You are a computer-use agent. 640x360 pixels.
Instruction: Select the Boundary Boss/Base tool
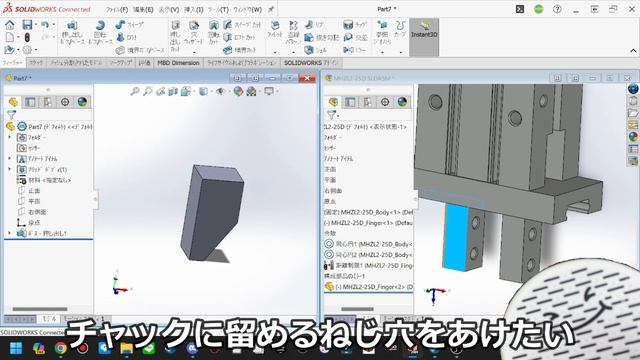click(x=140, y=50)
